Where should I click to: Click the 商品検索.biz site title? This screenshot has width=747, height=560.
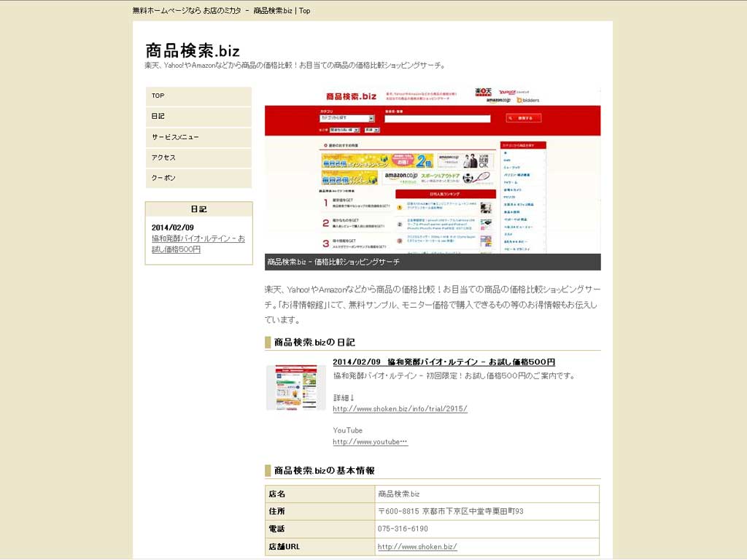(x=193, y=50)
